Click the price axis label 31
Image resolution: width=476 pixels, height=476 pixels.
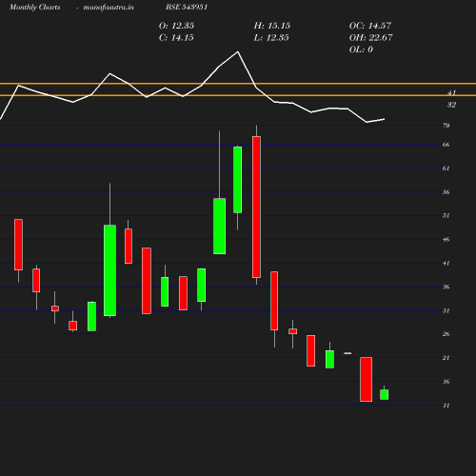click(x=446, y=310)
